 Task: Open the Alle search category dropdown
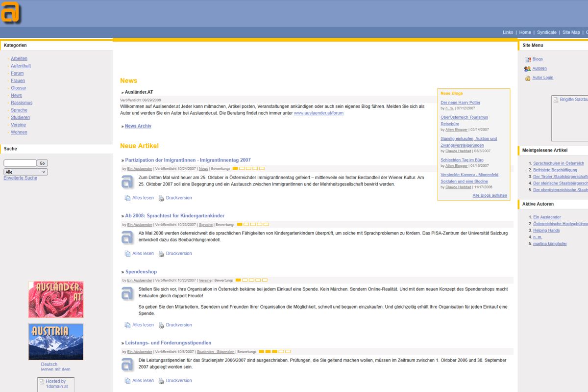25,172
